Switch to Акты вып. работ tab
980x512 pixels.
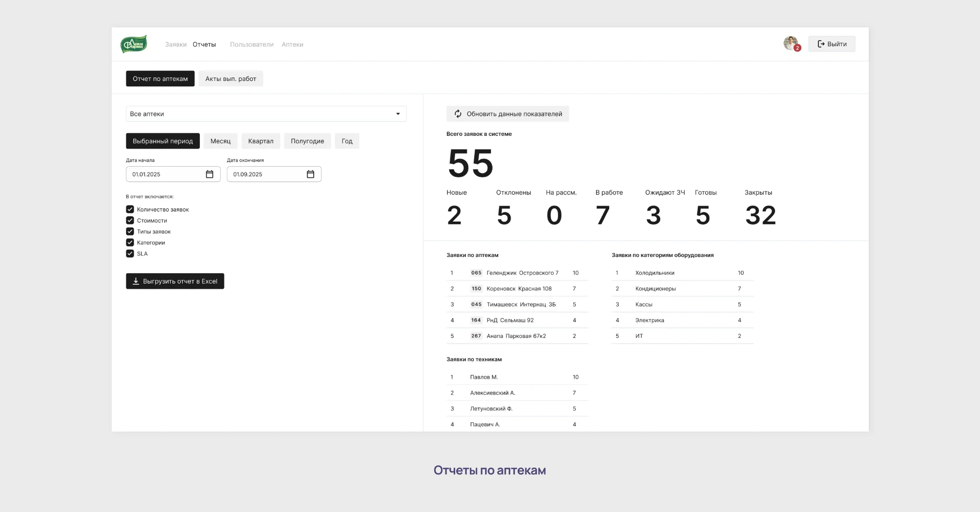[230, 79]
